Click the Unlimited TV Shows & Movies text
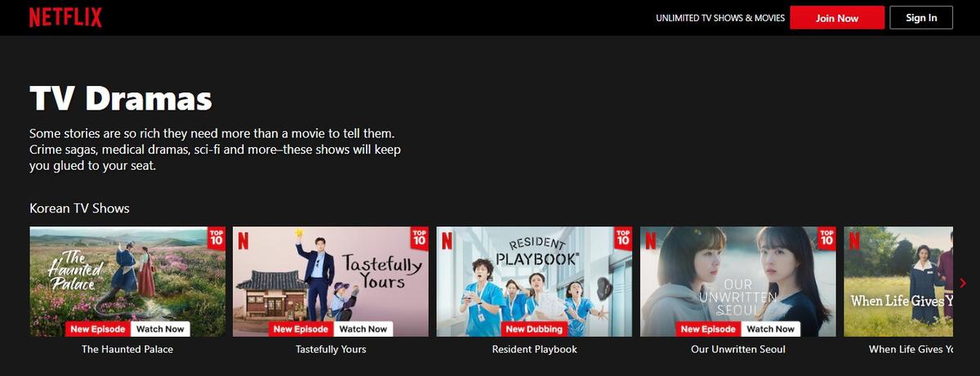 point(720,18)
